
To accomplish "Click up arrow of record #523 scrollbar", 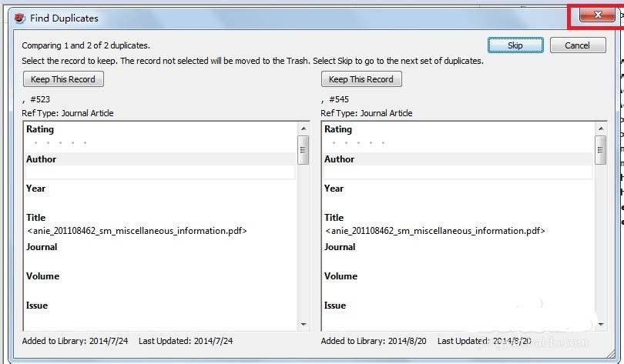I will (304, 129).
